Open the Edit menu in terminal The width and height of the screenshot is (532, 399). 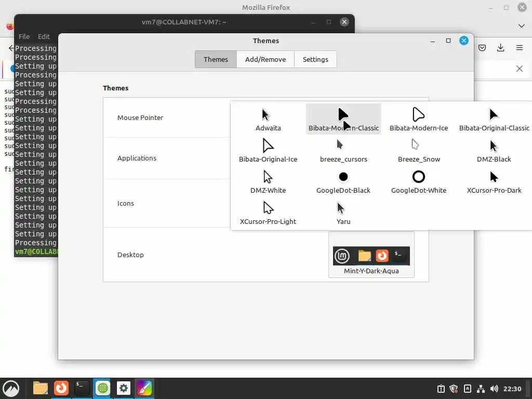click(44, 36)
